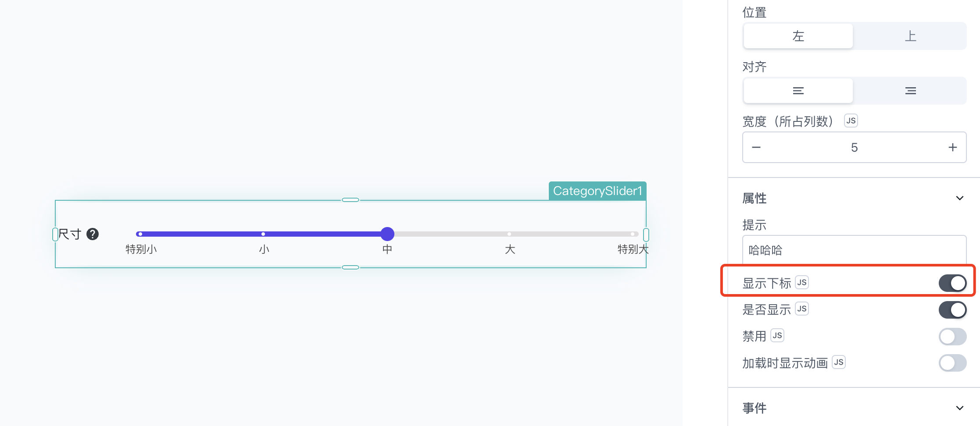Screen dimensions: 980x426
Task: Click the JS icon next to 宽度（所占列数）
Action: pos(851,121)
